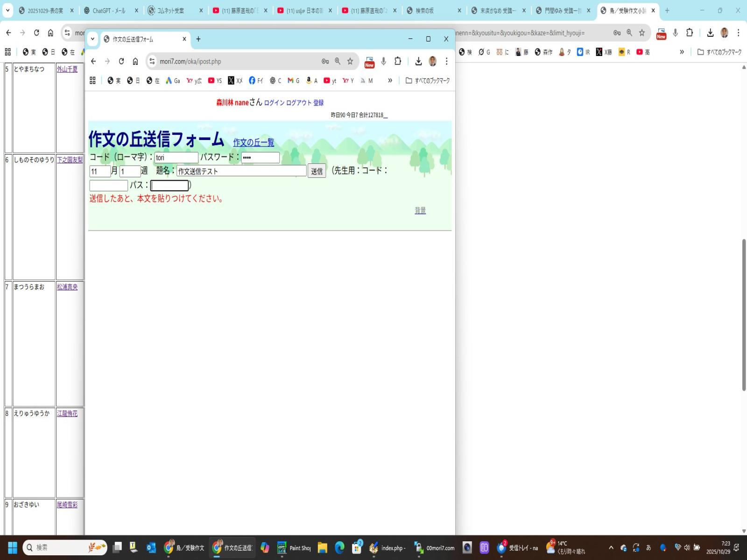The width and height of the screenshot is (747, 560).
Task: Click the password key icon in address bar
Action: [x=325, y=61]
